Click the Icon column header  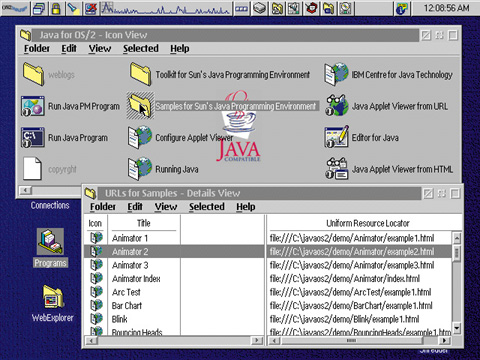point(95,223)
